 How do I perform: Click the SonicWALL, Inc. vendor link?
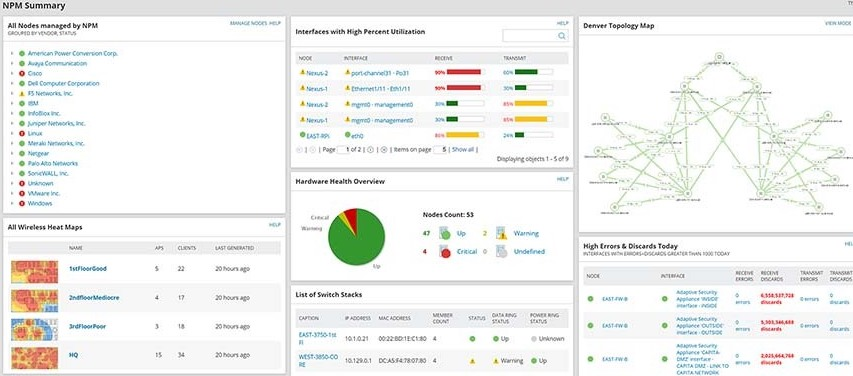click(48, 174)
